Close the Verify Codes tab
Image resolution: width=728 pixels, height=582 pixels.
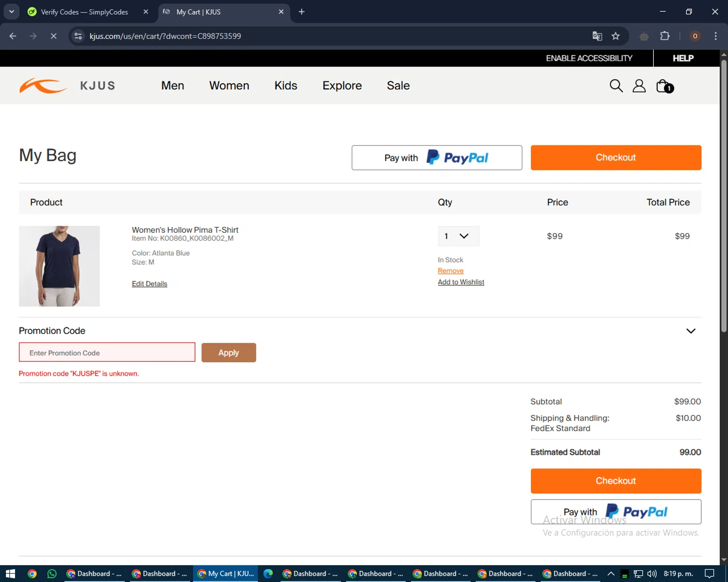tap(146, 12)
